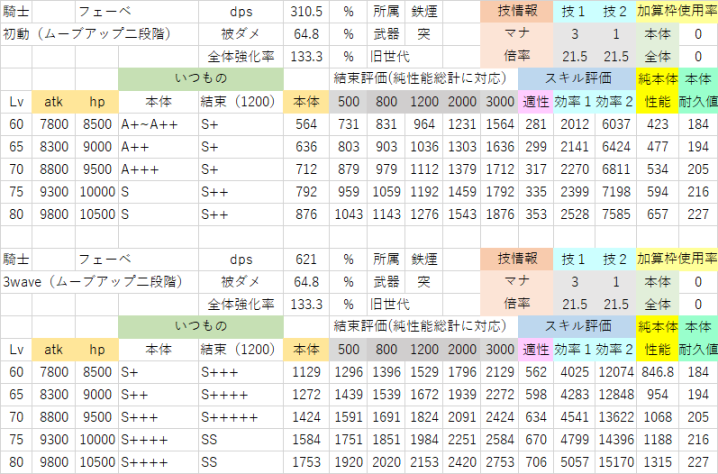Select the 性能 value 954
Viewport: 718px width, 474px height.
[657, 395]
